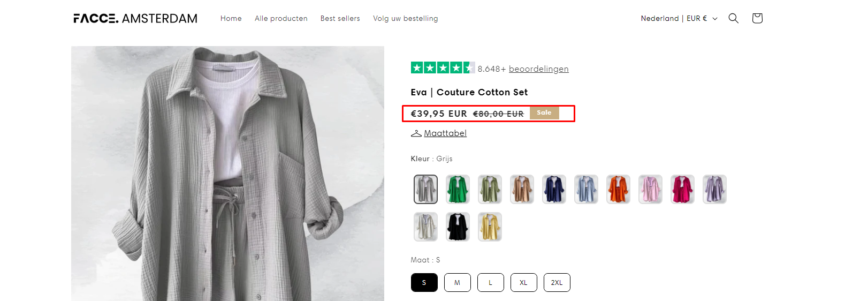868x301 pixels.
Task: Click the FACCE. AMSTERDAM logo
Action: [x=135, y=19]
